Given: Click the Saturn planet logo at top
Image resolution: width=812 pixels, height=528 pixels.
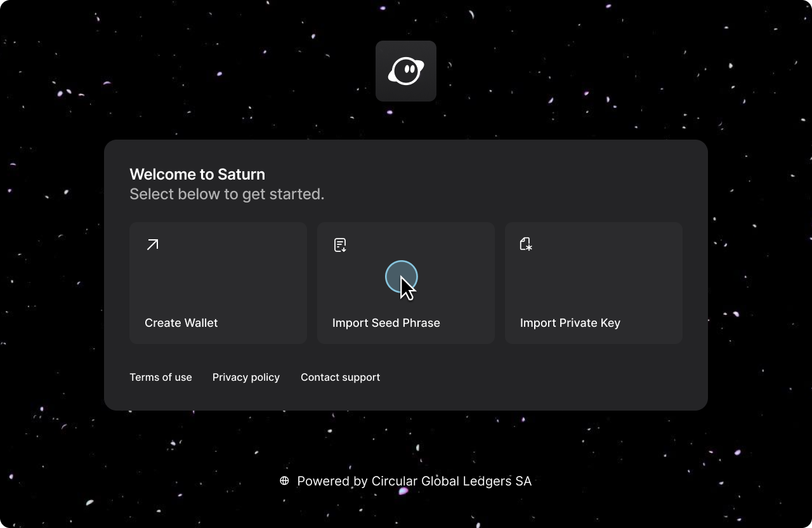Looking at the screenshot, I should [x=406, y=71].
